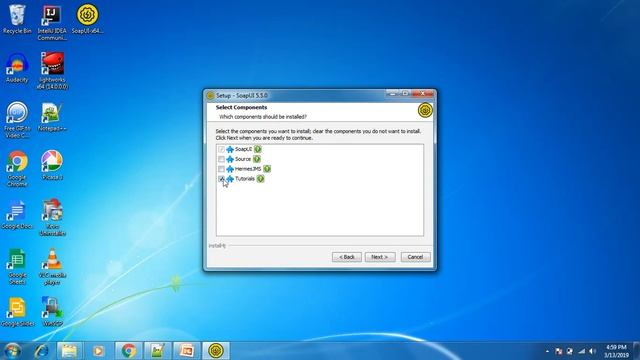The height and width of the screenshot is (360, 640).
Task: Close the SoapUI Setup window
Action: tap(423, 94)
